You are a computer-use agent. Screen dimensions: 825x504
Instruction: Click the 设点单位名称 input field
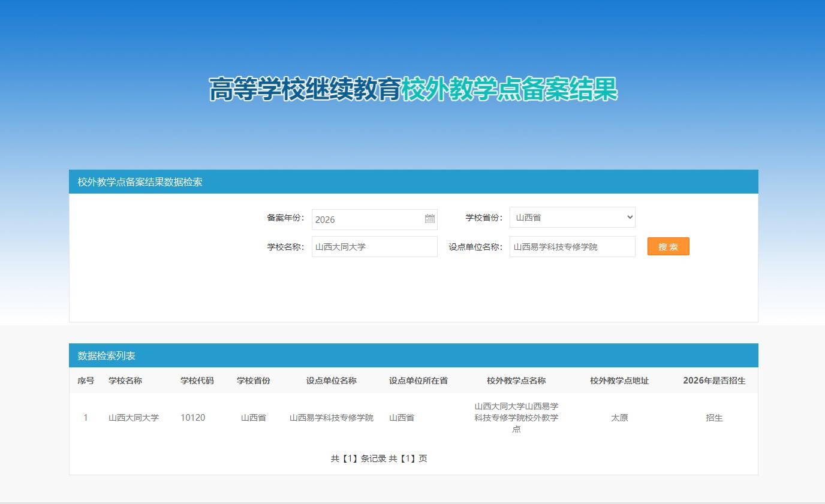573,246
